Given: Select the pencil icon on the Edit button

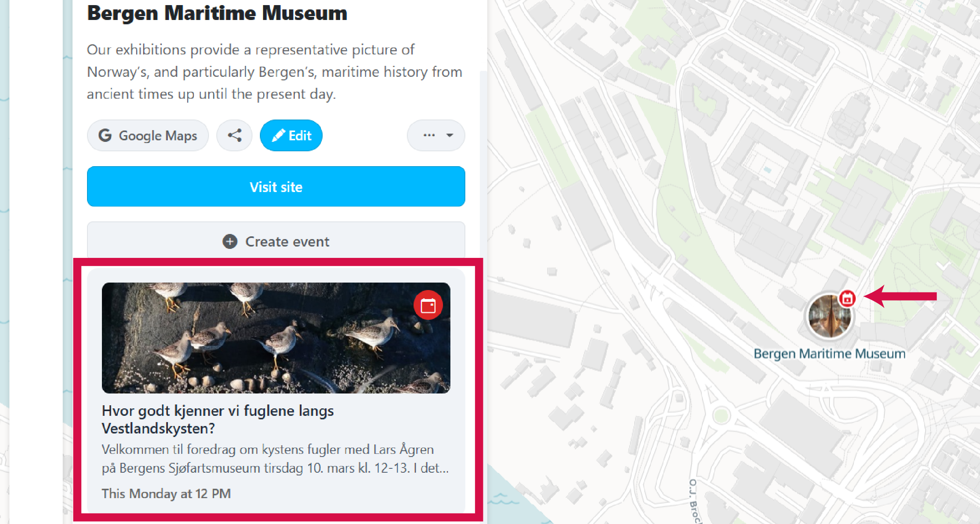Looking at the screenshot, I should point(279,135).
